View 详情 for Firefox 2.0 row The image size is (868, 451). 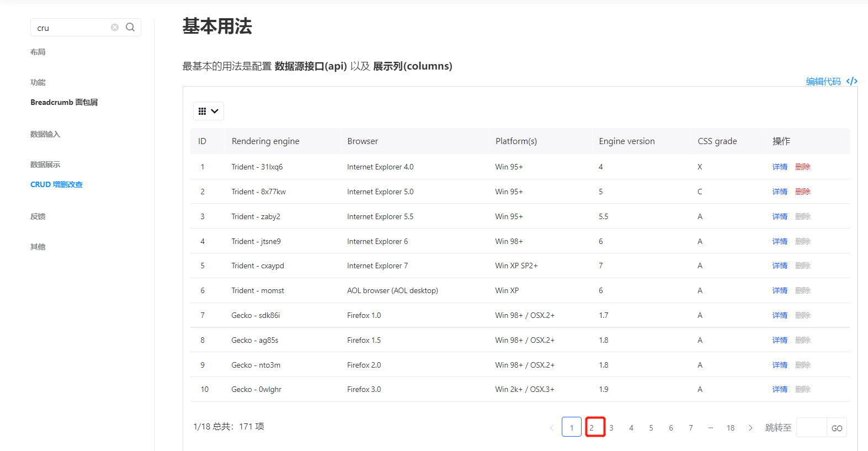pyautogui.click(x=780, y=365)
